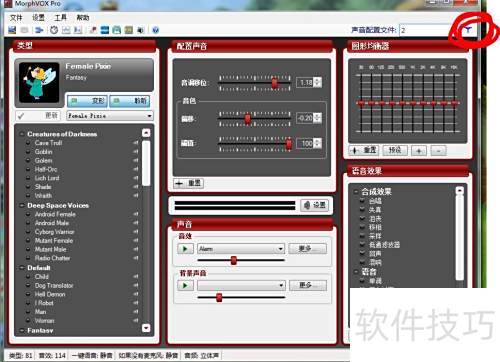The image size is (500, 362).
Task: Click voice list scroll-down arrow
Action: [146, 328]
